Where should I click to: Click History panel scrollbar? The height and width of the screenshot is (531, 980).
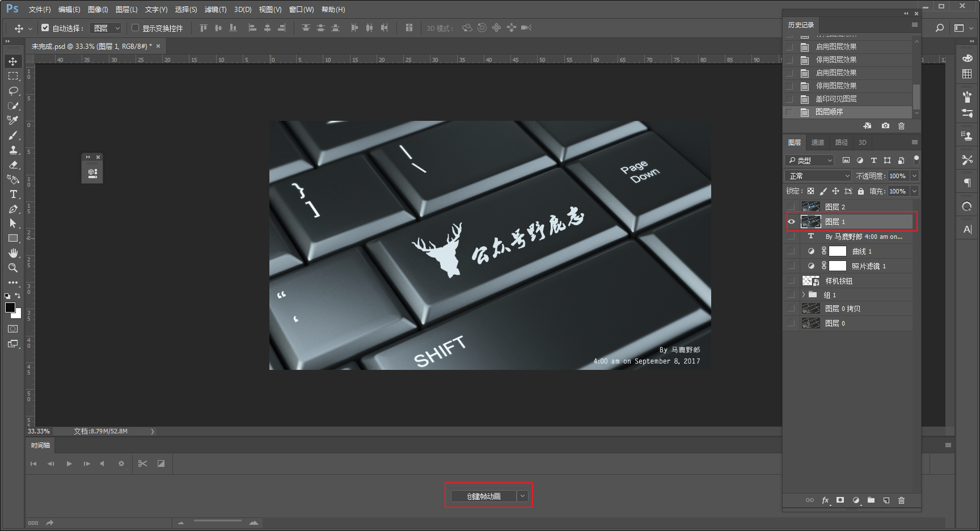[x=916, y=96]
